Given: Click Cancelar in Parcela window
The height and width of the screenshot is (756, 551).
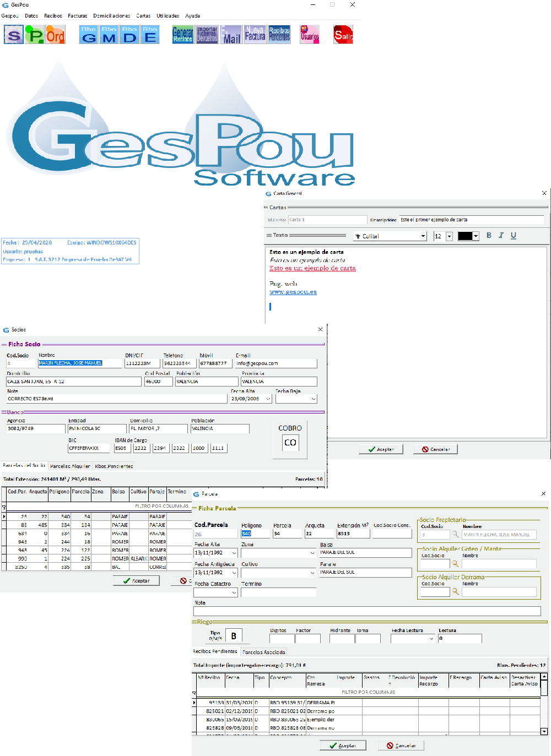Looking at the screenshot, I should (401, 746).
